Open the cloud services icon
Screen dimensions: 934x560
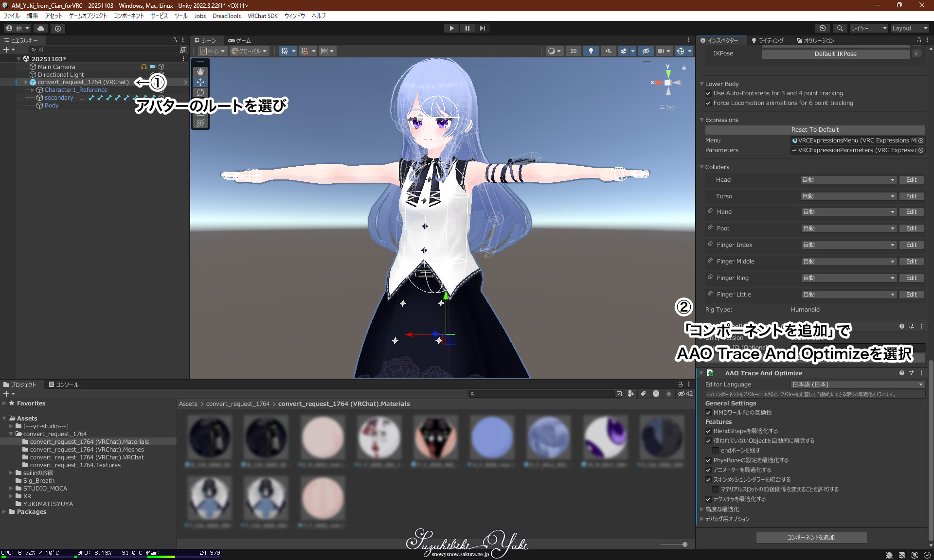coord(41,28)
